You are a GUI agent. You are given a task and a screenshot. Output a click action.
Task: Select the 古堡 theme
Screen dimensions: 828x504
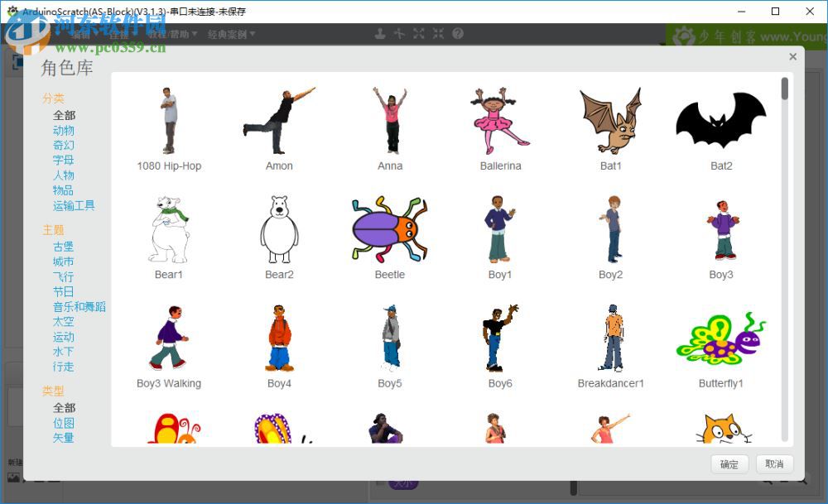(64, 247)
